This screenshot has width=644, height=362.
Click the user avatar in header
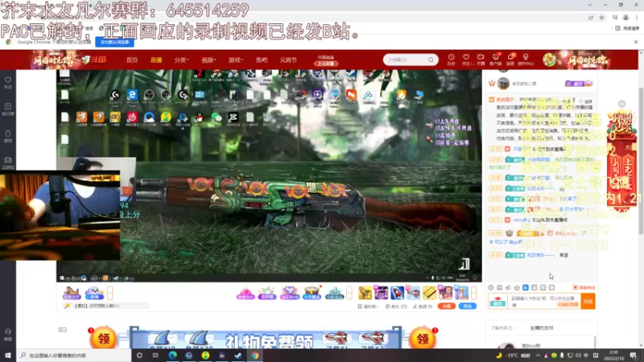549,60
